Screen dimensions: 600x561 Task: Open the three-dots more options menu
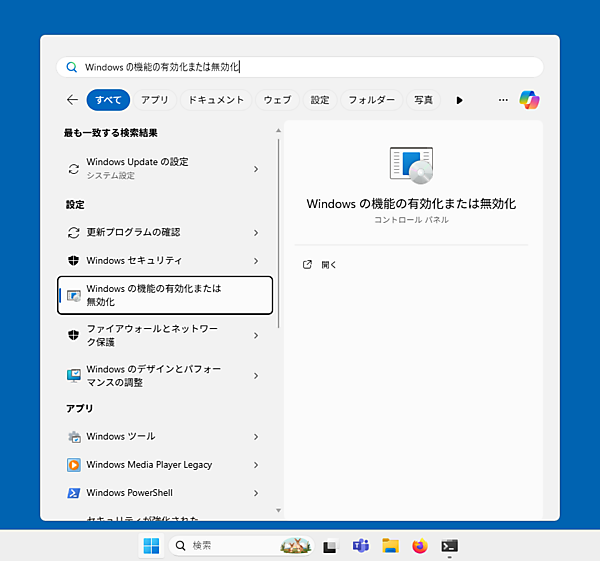(x=503, y=100)
